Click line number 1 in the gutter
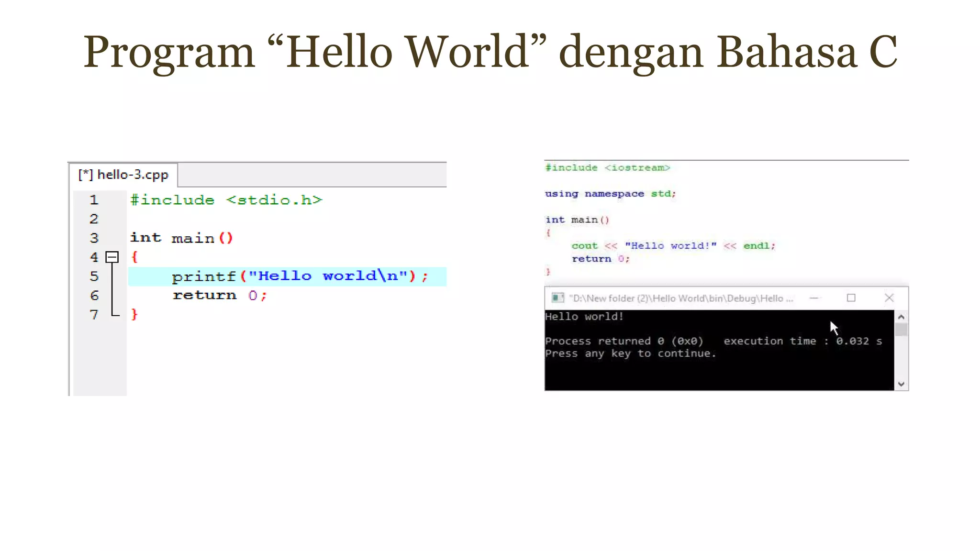The width and height of the screenshot is (980, 551). [x=94, y=200]
